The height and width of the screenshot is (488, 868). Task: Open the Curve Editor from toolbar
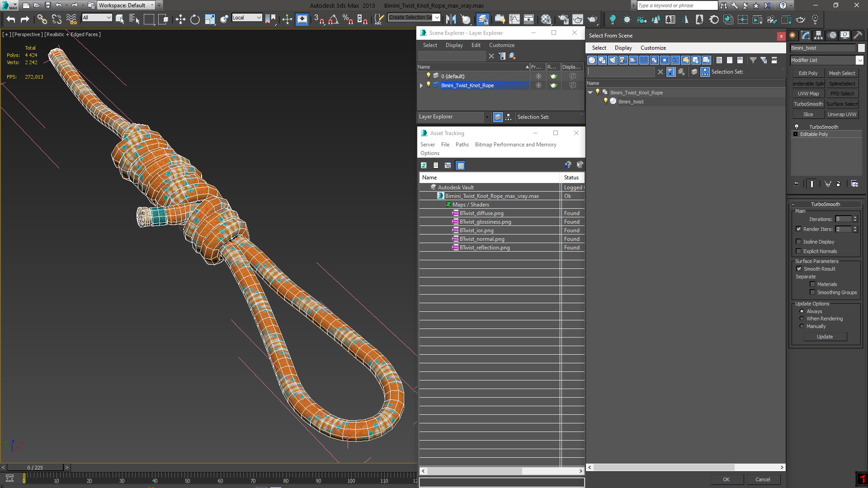(514, 19)
